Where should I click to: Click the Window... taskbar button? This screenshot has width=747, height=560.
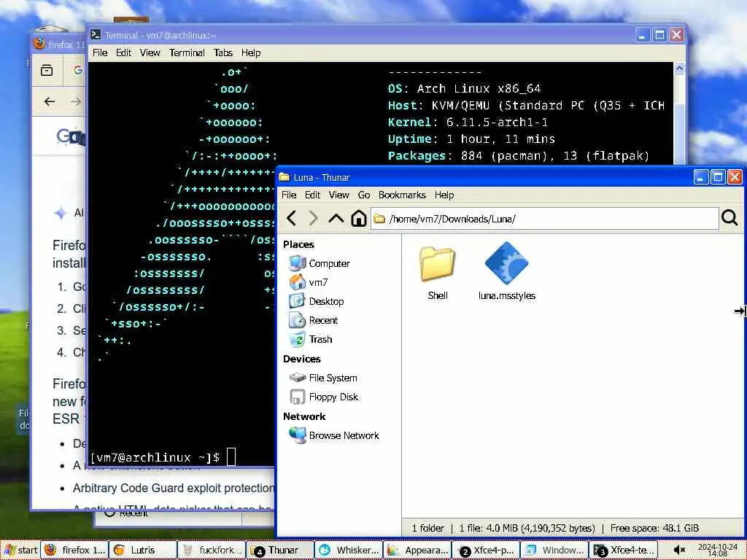coord(554,550)
